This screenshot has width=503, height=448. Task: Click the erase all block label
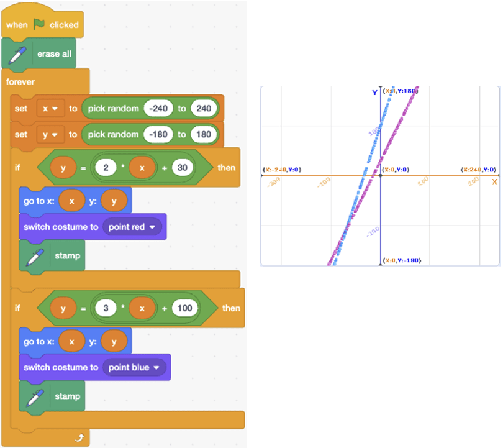click(x=54, y=54)
